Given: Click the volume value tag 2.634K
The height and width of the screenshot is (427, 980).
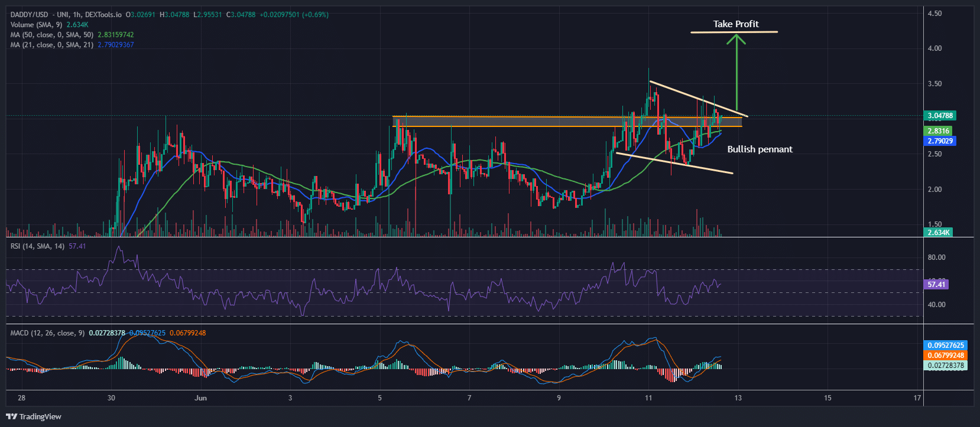Looking at the screenshot, I should (938, 233).
